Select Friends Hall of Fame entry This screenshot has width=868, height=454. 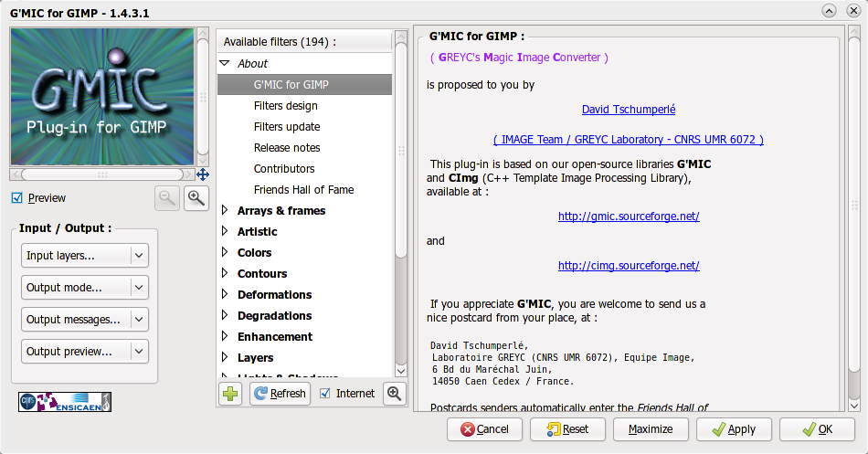304,190
